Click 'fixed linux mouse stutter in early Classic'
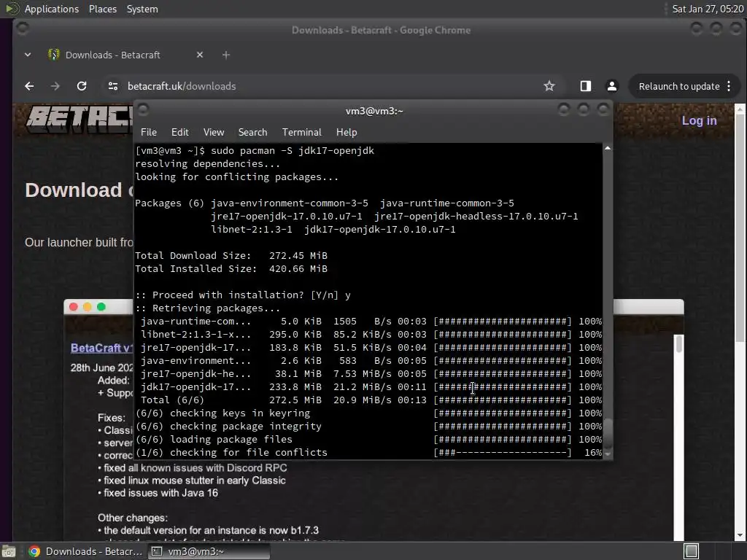 194,481
